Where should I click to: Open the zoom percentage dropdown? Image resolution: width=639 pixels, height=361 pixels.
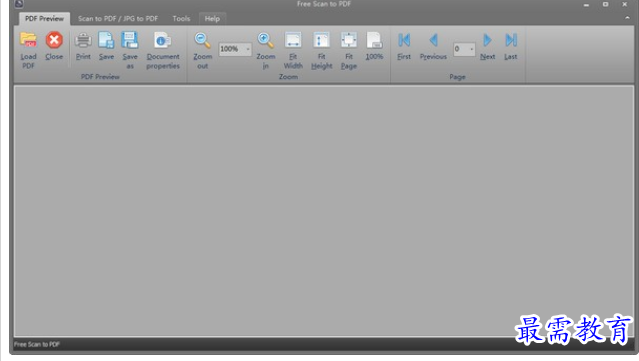248,49
